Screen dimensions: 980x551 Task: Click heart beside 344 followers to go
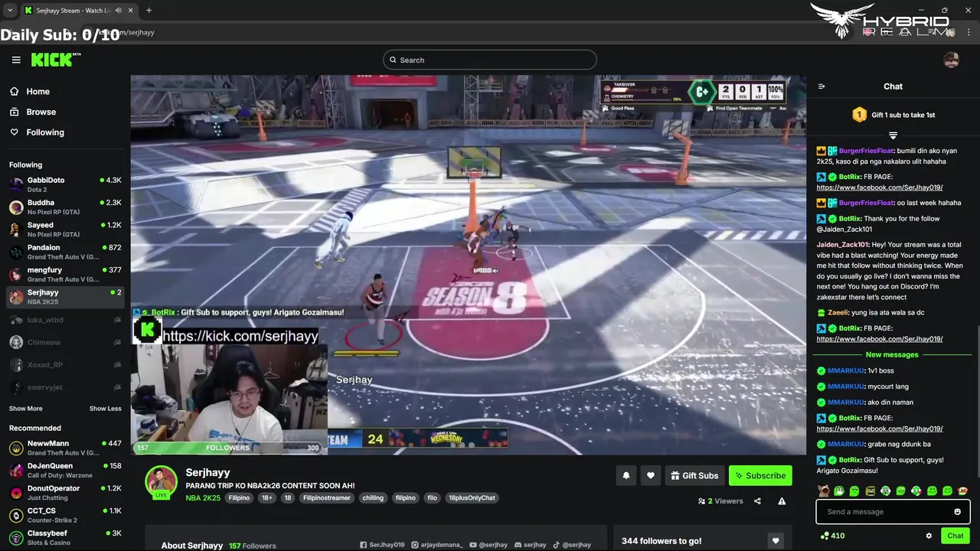776,541
